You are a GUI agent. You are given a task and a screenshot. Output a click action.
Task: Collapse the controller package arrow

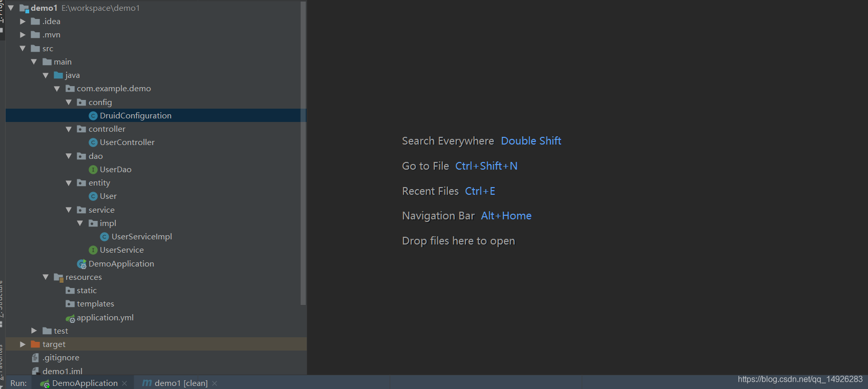pyautogui.click(x=69, y=129)
